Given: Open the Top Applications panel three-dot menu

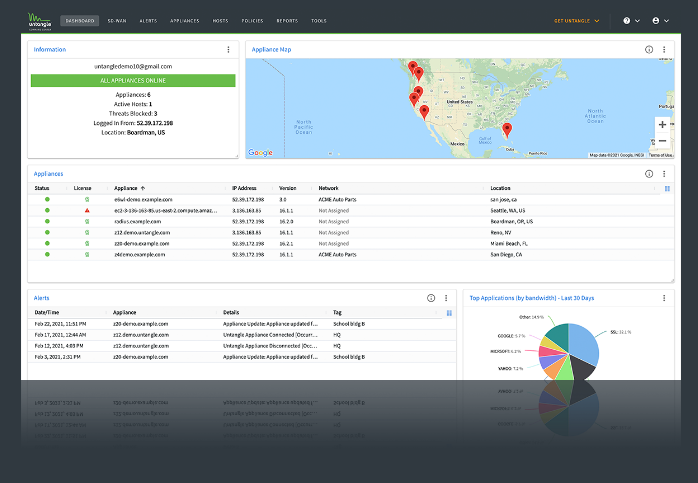Looking at the screenshot, I should 664,298.
